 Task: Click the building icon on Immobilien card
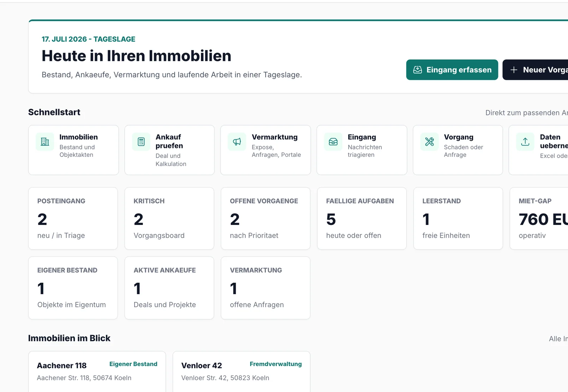pyautogui.click(x=45, y=142)
